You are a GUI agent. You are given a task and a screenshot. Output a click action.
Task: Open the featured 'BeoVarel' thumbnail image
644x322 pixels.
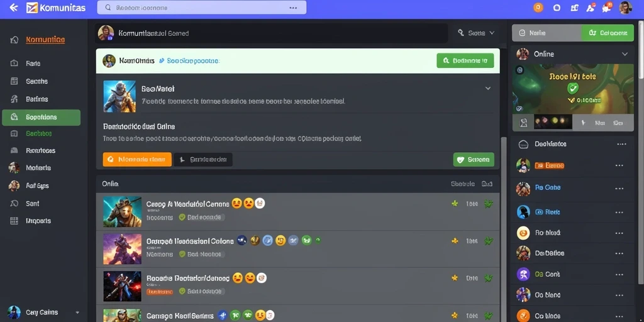[x=119, y=96]
